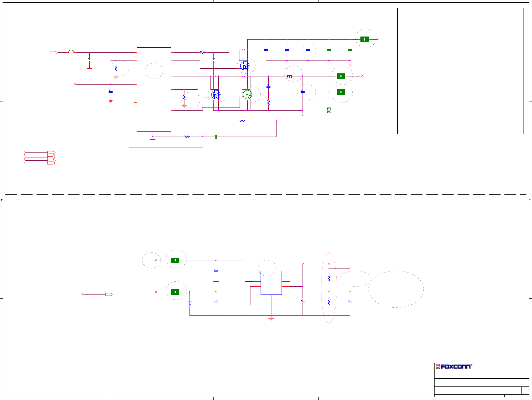Click the bypass capacitor beside the upper blue MOSFET
Screen dimensions: 532x400
pos(213,60)
